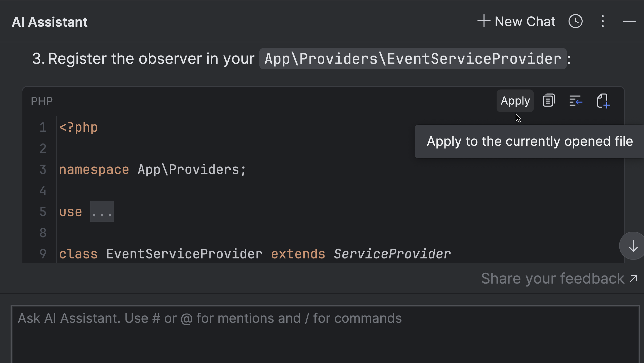
Task: Click the <?php opening tag
Action: tap(78, 127)
